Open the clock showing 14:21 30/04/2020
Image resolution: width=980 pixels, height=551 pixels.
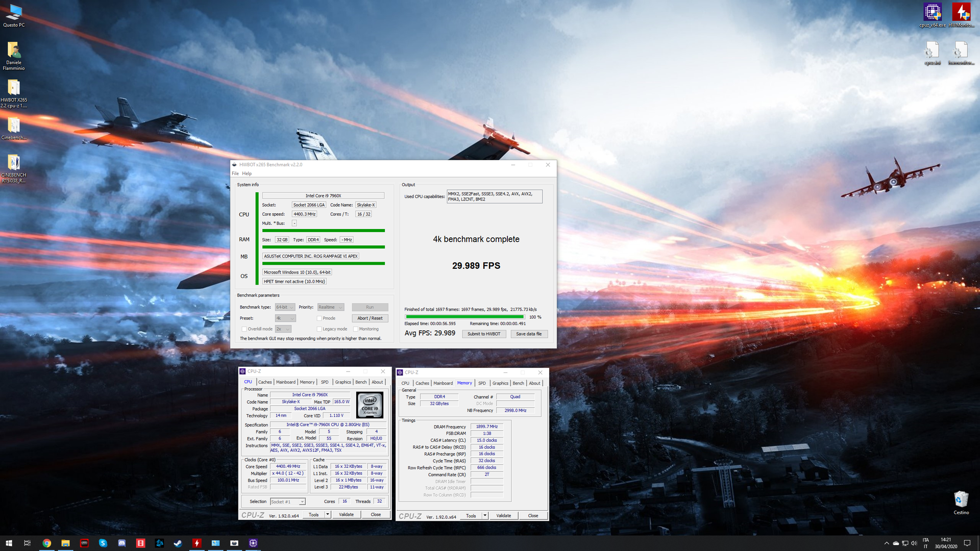[x=946, y=543]
